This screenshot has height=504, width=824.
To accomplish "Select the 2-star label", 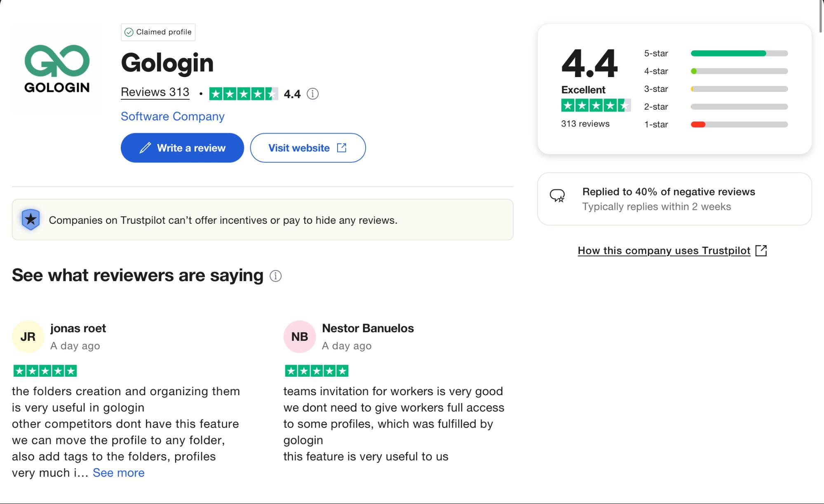I will click(x=656, y=106).
